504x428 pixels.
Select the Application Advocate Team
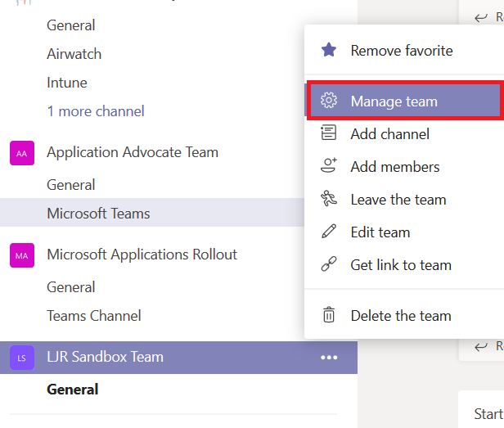pos(133,152)
